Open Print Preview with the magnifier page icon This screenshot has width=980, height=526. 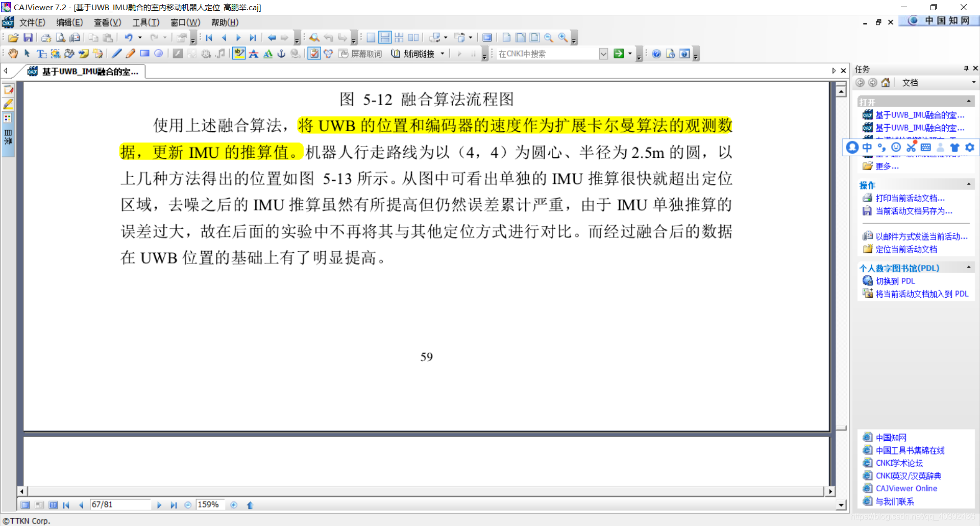[60, 38]
